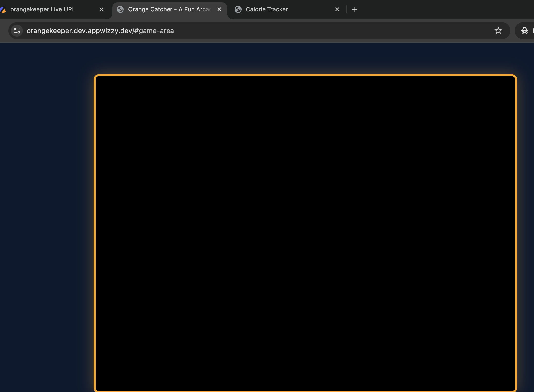Click the orangekeeper.dev.appwizzy.dev domain text
Viewport: 534px width, 392px height.
[79, 31]
